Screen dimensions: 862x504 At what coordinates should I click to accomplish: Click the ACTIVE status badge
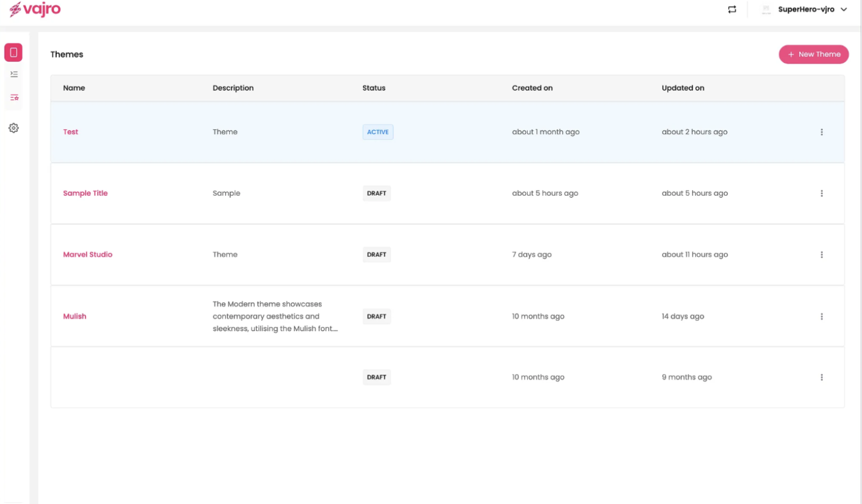378,132
